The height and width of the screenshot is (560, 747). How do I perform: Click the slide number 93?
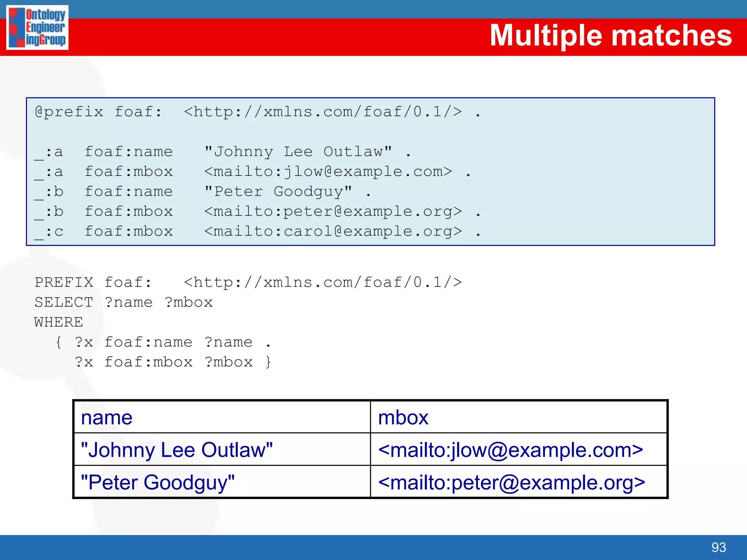coord(718,547)
